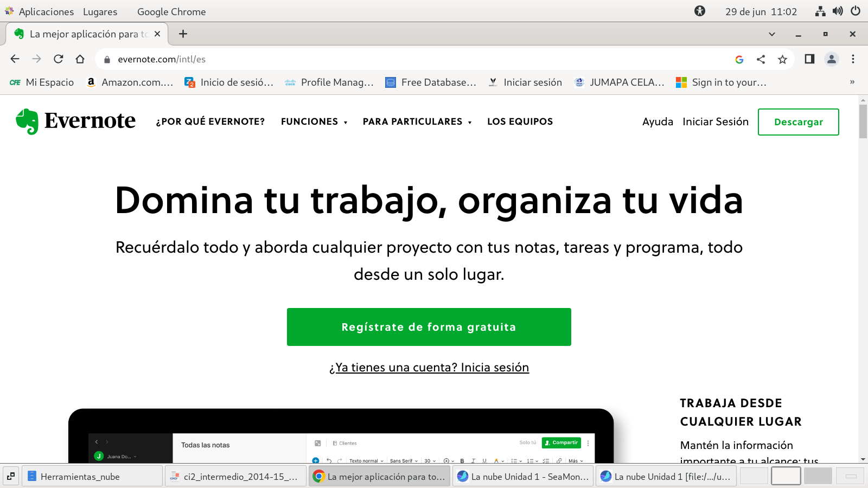Go to the browser home page icon
The image size is (868, 488).
click(80, 59)
